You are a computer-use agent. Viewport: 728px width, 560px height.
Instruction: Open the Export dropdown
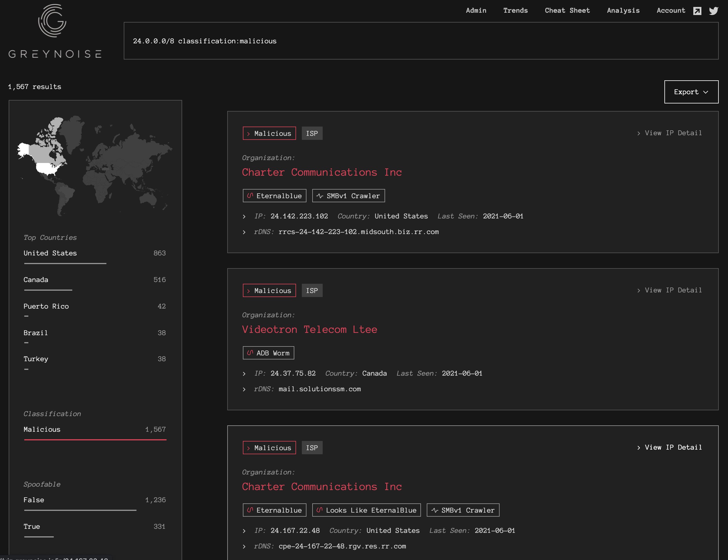pos(691,92)
